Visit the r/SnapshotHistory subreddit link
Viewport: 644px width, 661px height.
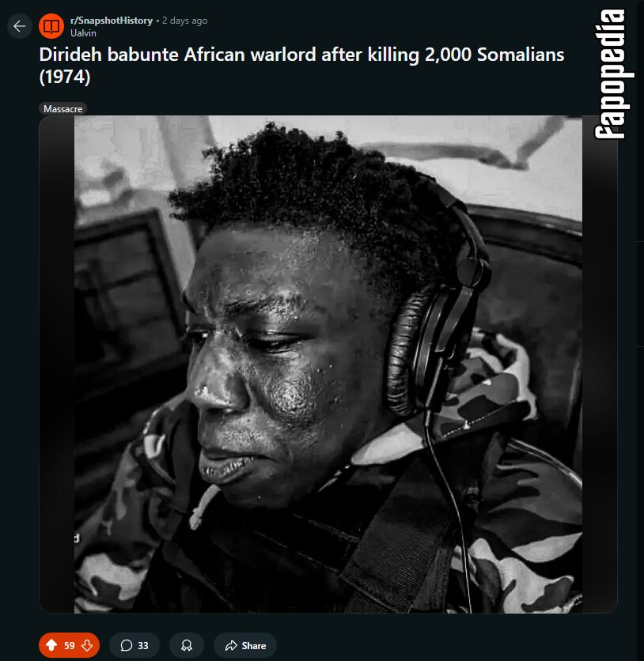112,21
